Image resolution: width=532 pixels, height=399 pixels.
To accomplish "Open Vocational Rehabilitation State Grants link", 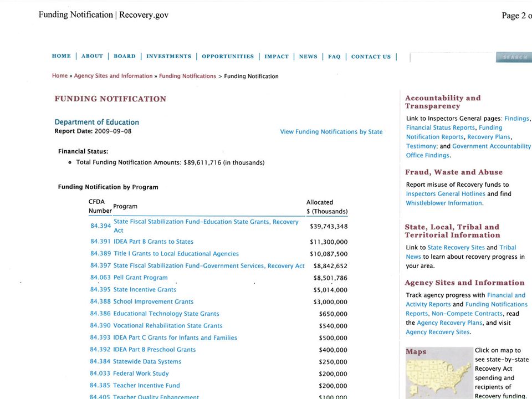I will click(x=167, y=325).
